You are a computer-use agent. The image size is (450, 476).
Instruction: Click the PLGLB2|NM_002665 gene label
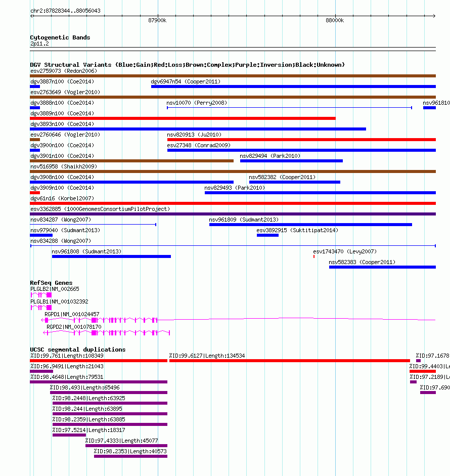coord(55,289)
